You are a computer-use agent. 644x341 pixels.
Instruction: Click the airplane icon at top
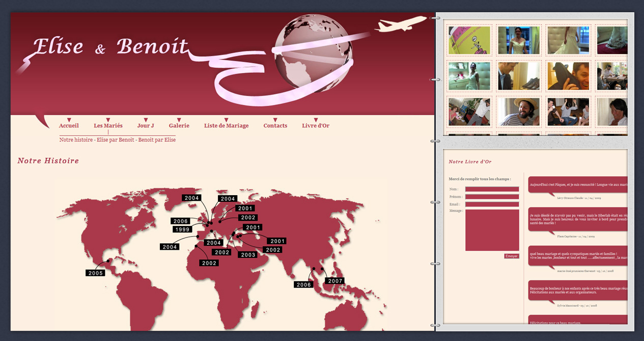click(x=402, y=24)
